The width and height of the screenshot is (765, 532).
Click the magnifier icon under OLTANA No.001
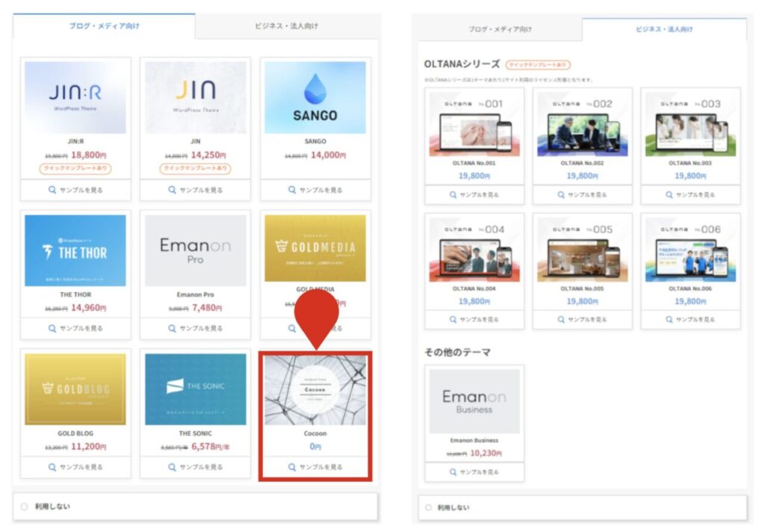[x=453, y=195]
